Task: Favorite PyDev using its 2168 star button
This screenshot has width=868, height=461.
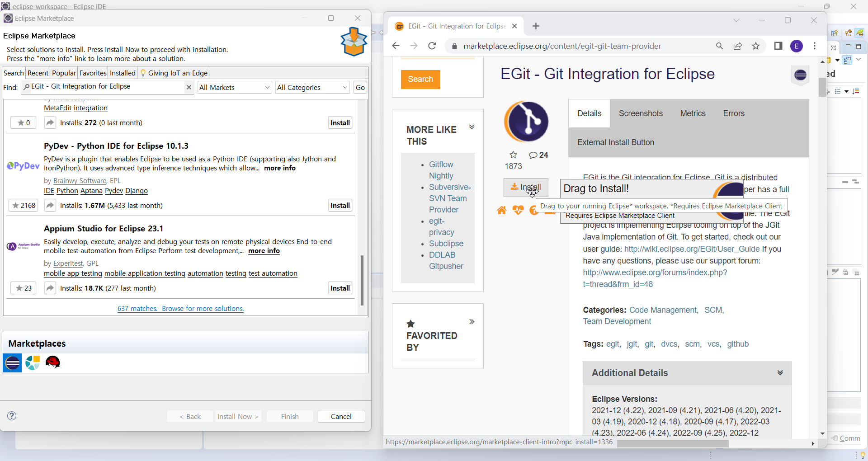Action: pyautogui.click(x=24, y=206)
